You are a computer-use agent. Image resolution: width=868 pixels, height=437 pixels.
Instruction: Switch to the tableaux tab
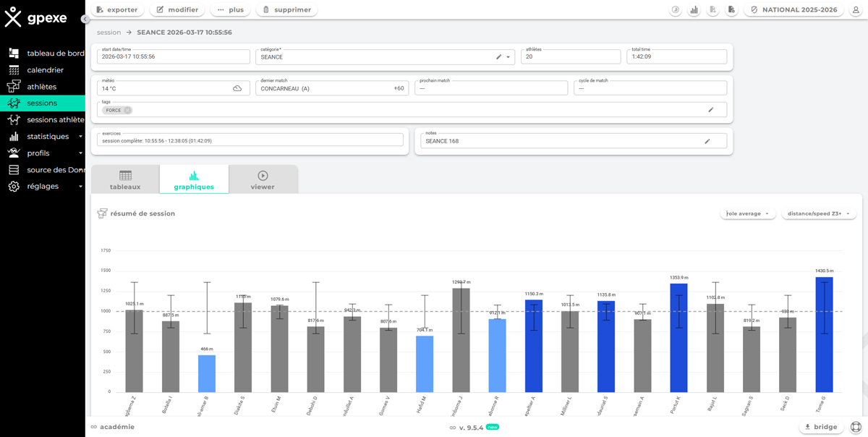125,179
